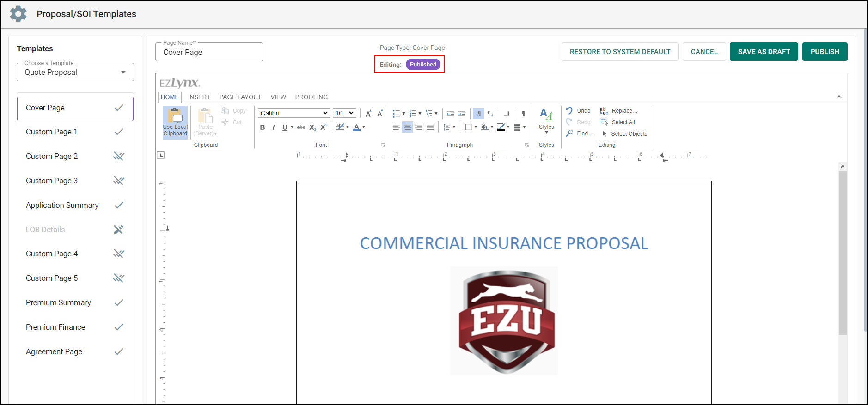Image resolution: width=868 pixels, height=405 pixels.
Task: Open settings gear icon in header
Action: coord(18,14)
